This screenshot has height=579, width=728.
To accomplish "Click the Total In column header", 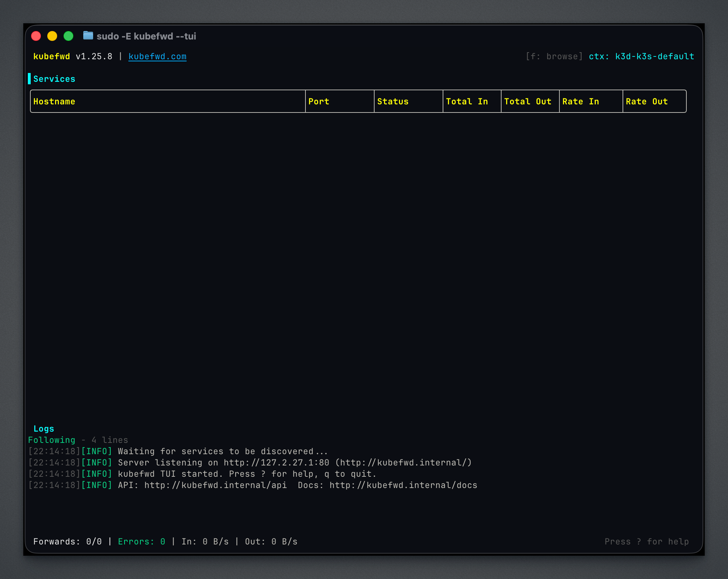I will [467, 101].
